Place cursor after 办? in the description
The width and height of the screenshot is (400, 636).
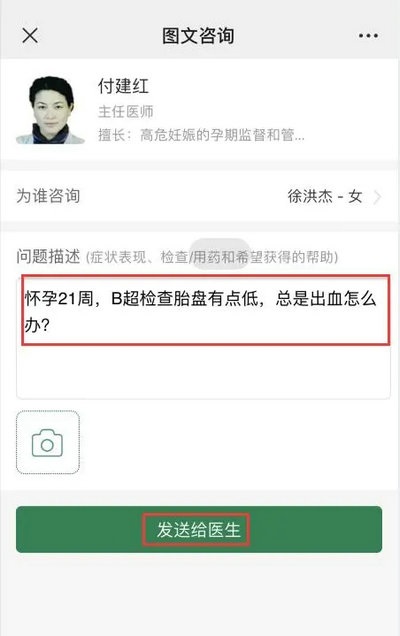click(53, 324)
